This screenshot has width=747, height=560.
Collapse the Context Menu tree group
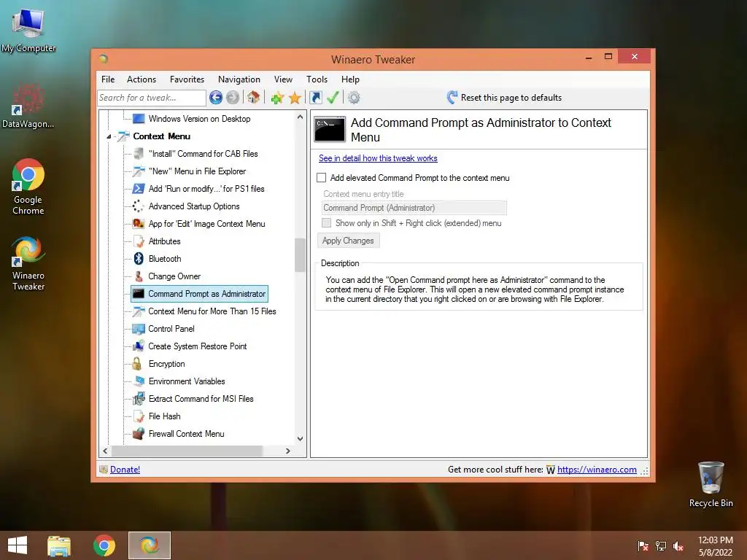109,136
